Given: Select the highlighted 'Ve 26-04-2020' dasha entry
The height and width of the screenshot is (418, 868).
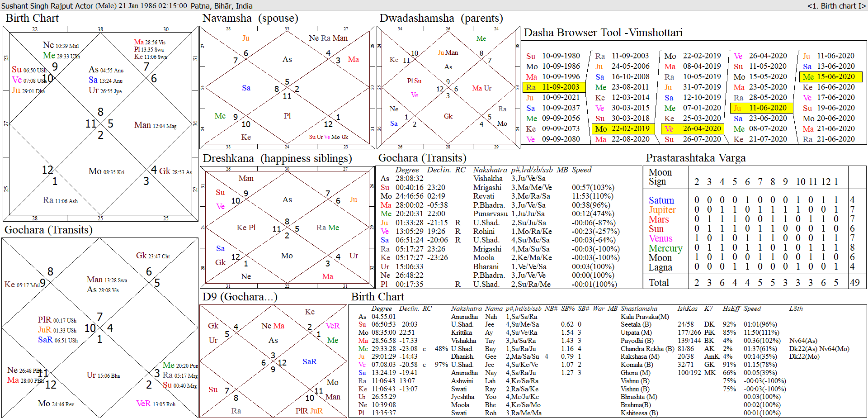Looking at the screenshot, I should 692,129.
